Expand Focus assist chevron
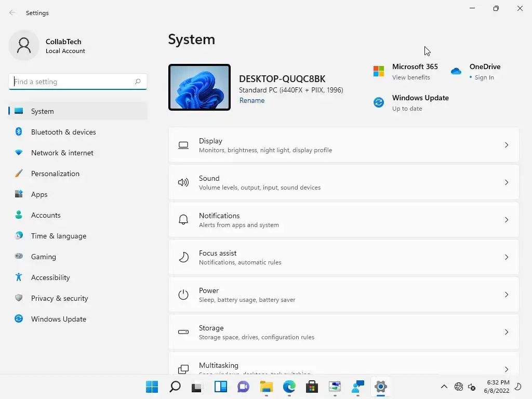The image size is (532, 399). [506, 257]
